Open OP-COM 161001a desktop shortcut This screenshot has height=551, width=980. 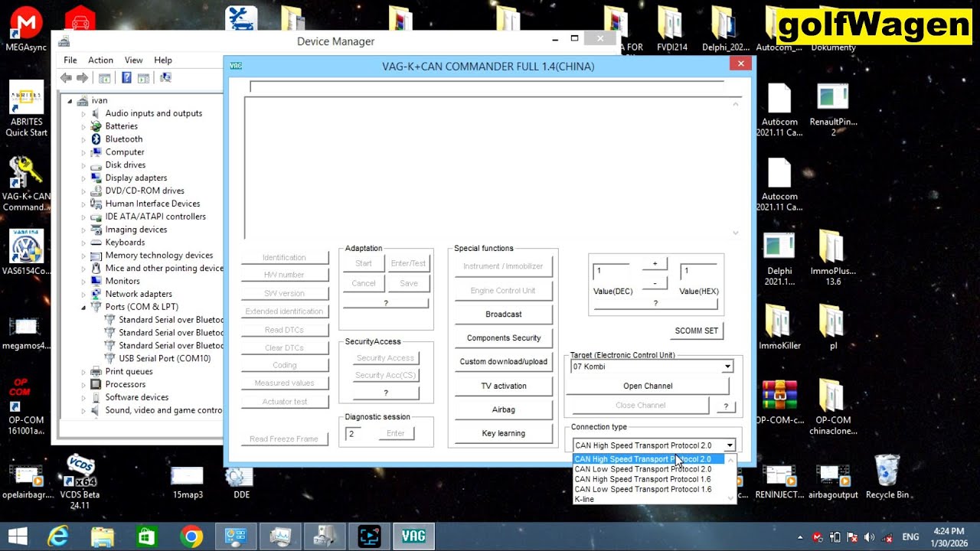point(26,406)
